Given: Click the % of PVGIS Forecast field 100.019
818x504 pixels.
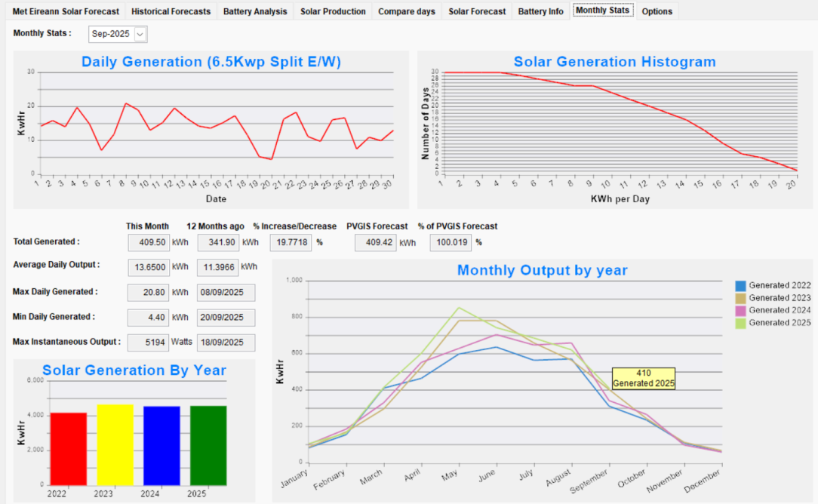Looking at the screenshot, I should 451,243.
